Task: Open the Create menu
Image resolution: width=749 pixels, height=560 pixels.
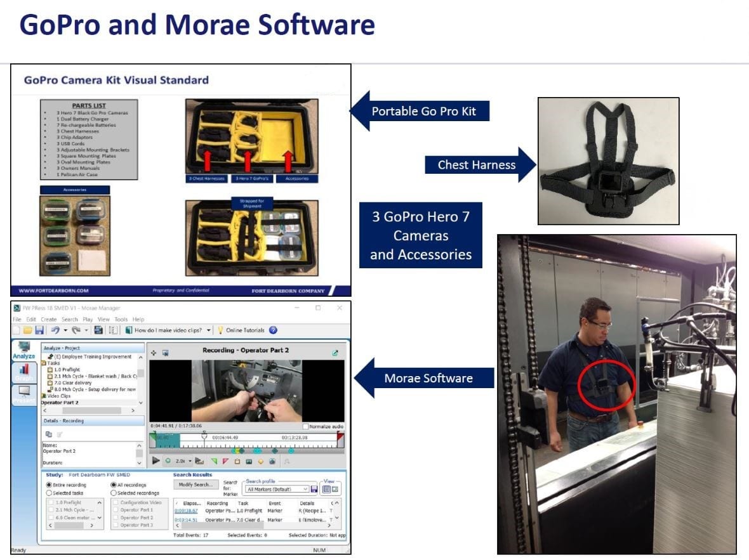Action: pyautogui.click(x=49, y=320)
